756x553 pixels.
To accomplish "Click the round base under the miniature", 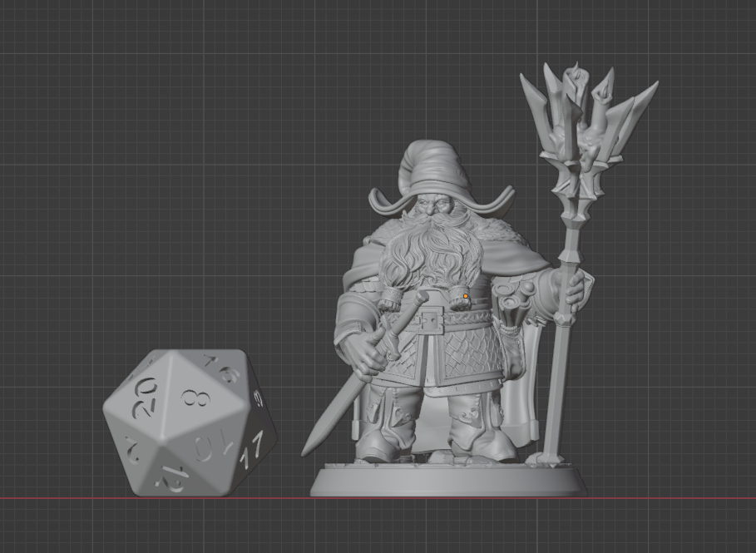I will coord(448,480).
